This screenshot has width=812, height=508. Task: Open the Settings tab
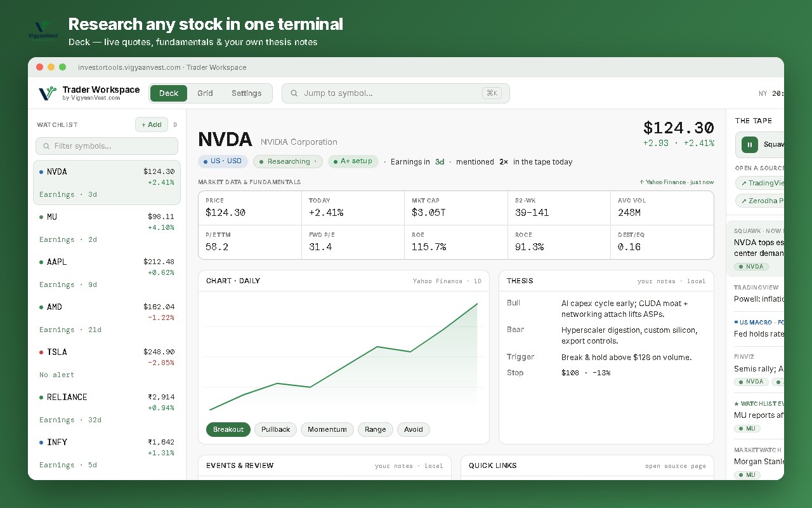pos(247,93)
